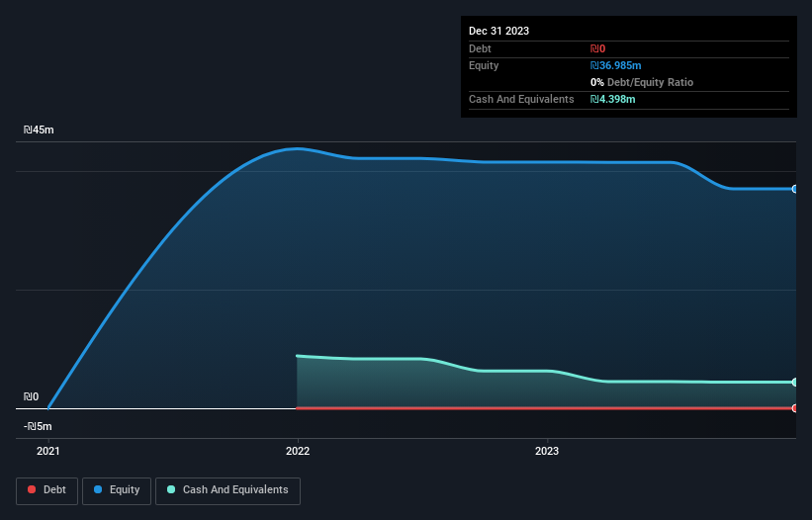Viewport: 812px width, 520px height.
Task: Toggle the Debt legend button
Action: click(46, 490)
